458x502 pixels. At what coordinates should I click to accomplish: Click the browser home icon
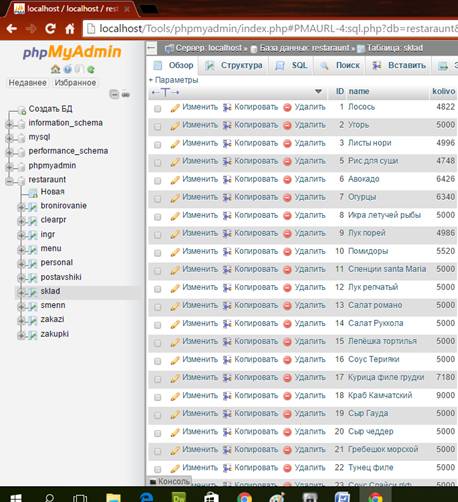[70, 29]
